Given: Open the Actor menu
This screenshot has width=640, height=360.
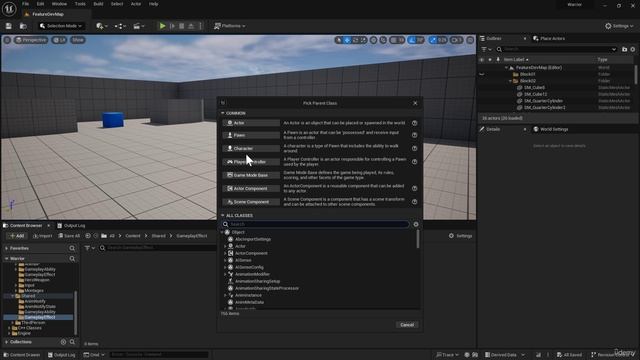Looking at the screenshot, I should 136,4.
